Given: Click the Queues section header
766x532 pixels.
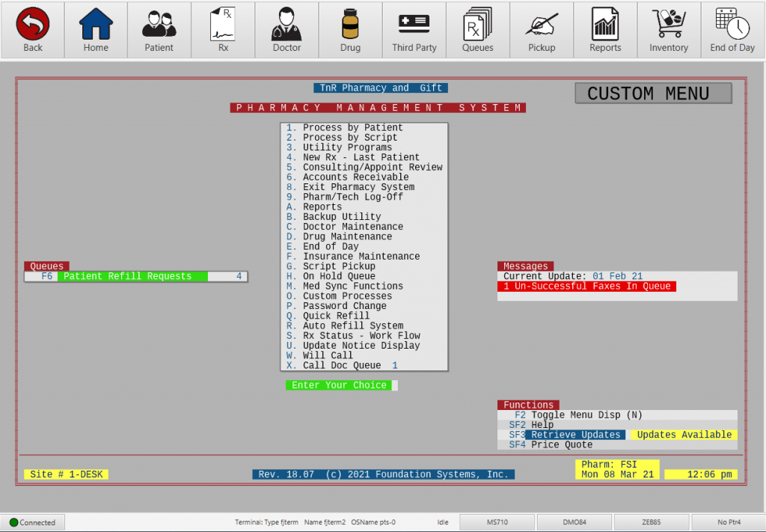Looking at the screenshot, I should pos(46,266).
